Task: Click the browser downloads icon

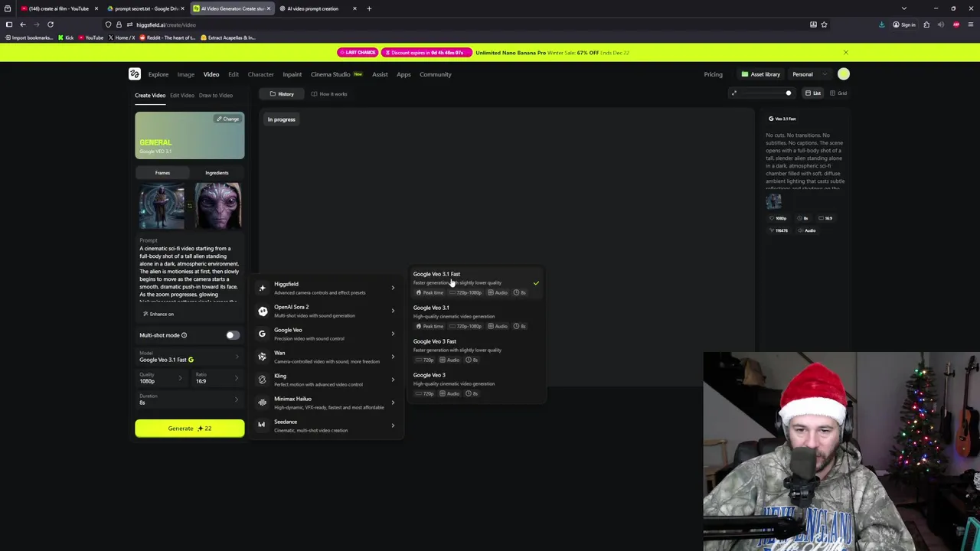Action: [x=881, y=24]
